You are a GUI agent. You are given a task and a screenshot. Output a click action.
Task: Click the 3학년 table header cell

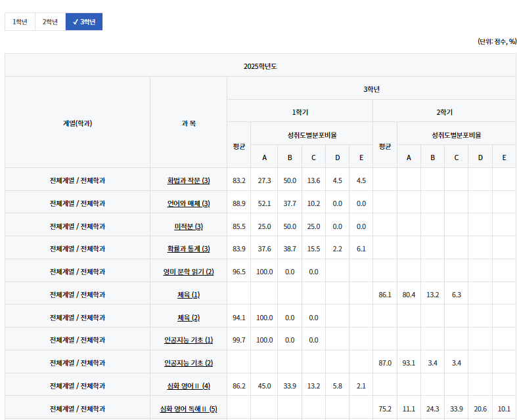[x=371, y=89]
